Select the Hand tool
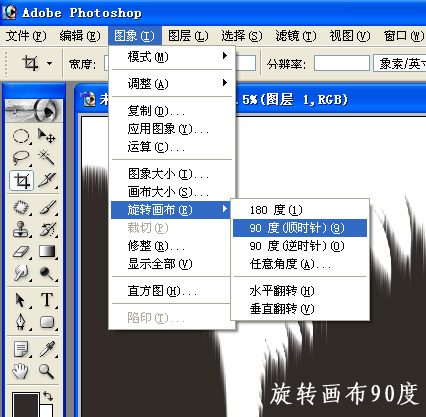The width and height of the screenshot is (426, 417). (x=21, y=371)
